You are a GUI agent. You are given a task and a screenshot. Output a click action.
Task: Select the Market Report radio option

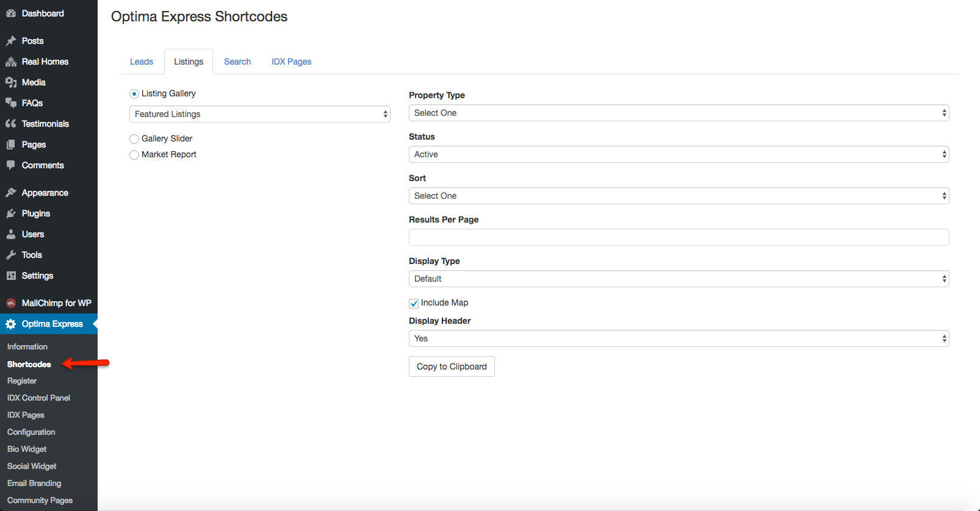pyautogui.click(x=134, y=155)
